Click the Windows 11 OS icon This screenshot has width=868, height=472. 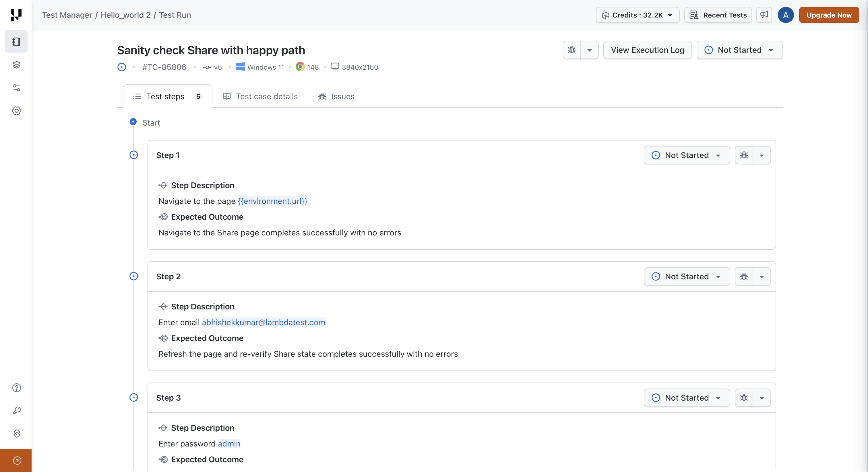pyautogui.click(x=240, y=67)
